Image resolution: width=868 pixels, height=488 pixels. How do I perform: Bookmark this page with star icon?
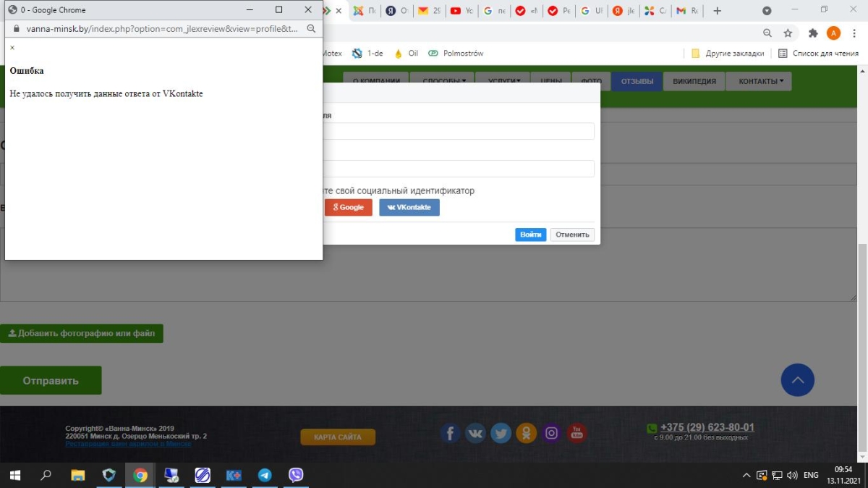tap(788, 33)
